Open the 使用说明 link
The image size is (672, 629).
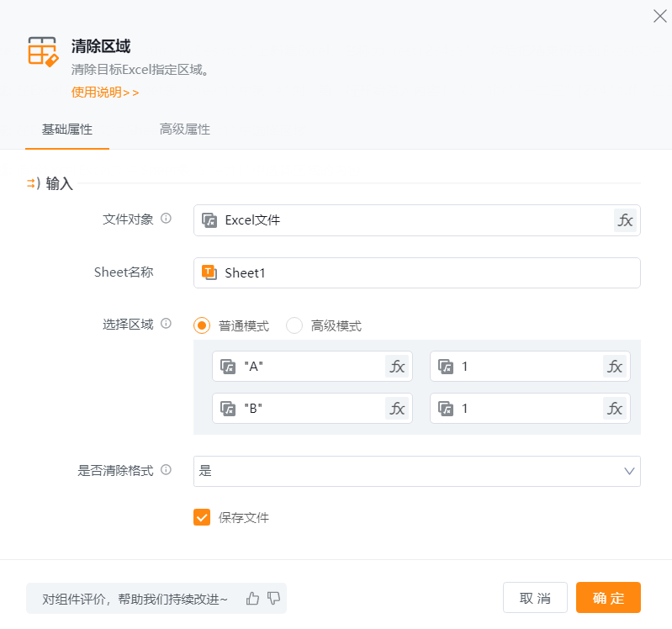tap(105, 92)
